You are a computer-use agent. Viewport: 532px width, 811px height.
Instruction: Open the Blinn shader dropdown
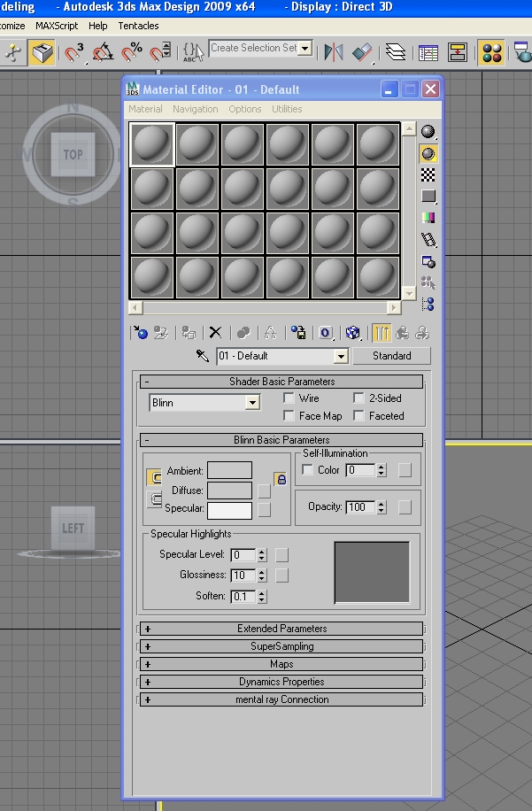click(252, 402)
